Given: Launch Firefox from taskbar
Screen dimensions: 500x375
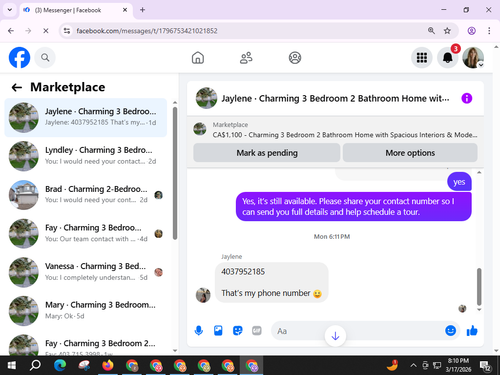Looking at the screenshot, I should (x=108, y=365).
